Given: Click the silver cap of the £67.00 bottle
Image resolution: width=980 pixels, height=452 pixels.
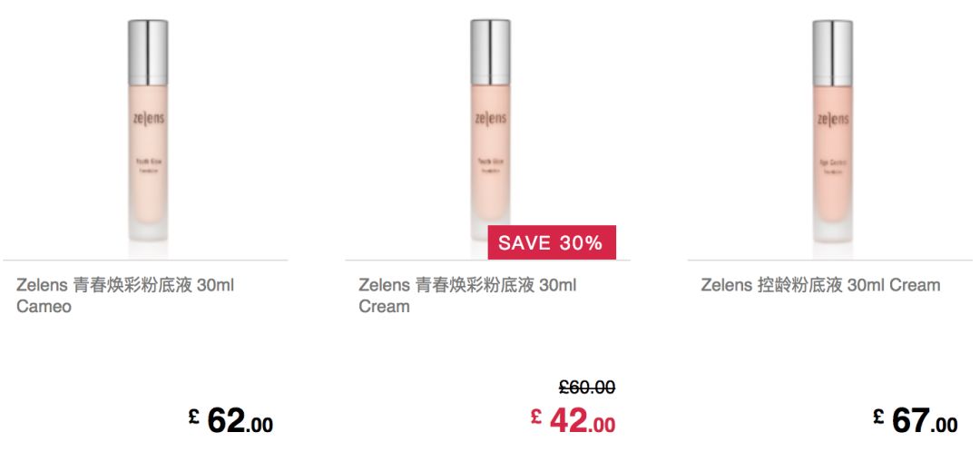Looking at the screenshot, I should point(832,53).
